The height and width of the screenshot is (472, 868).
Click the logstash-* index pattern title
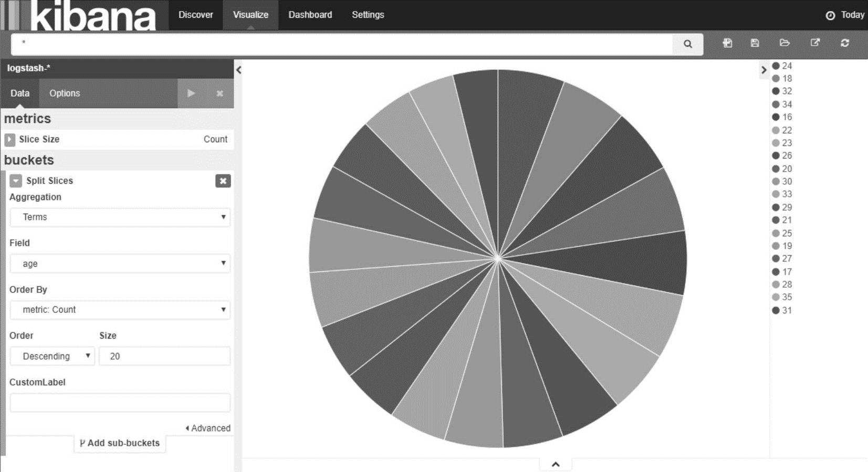tap(29, 68)
